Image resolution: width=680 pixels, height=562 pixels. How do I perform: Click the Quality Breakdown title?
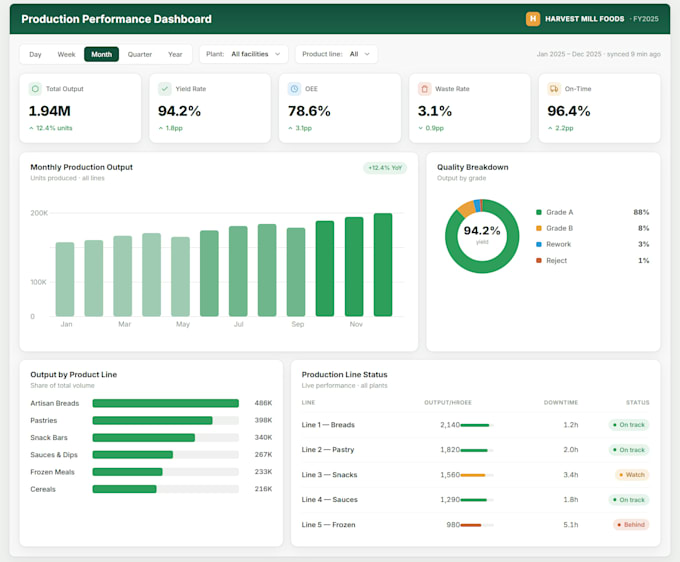pyautogui.click(x=473, y=167)
